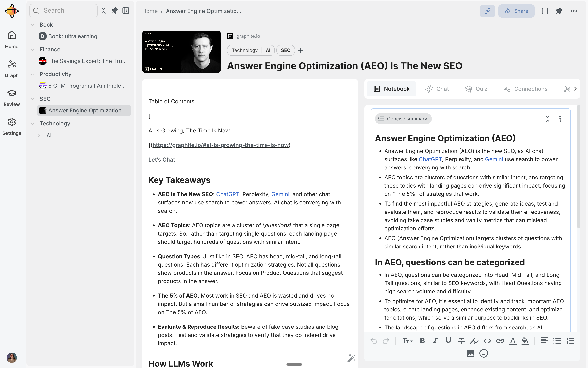This screenshot has width=588, height=368.
Task: Click the highlighter formatting icon
Action: tap(474, 341)
